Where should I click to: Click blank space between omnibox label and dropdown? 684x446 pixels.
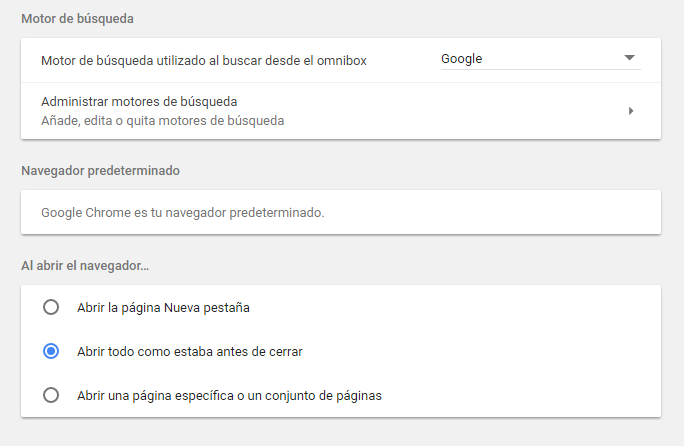(x=404, y=61)
